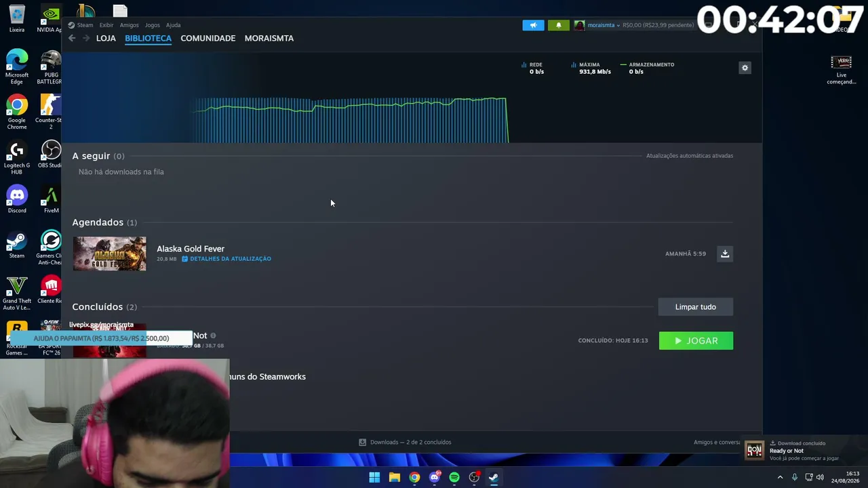The image size is (868, 488).
Task: Click the Alaska Gold Fever thumbnail
Action: coord(109,253)
